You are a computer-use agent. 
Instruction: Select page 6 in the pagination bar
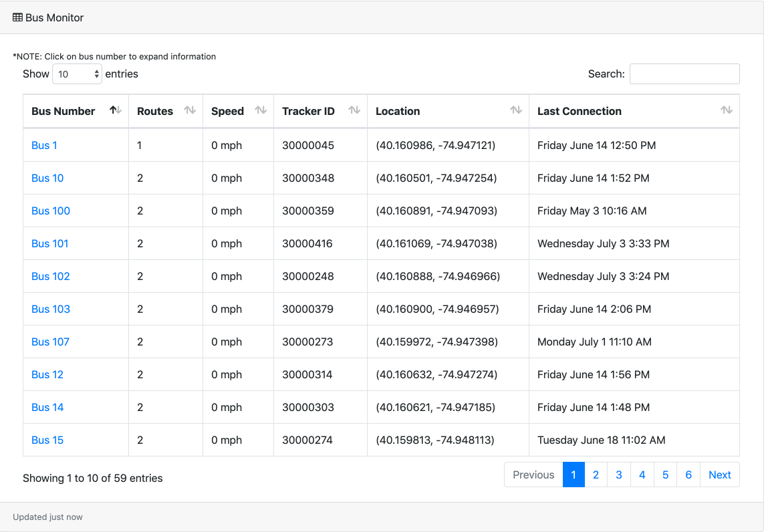(x=688, y=475)
